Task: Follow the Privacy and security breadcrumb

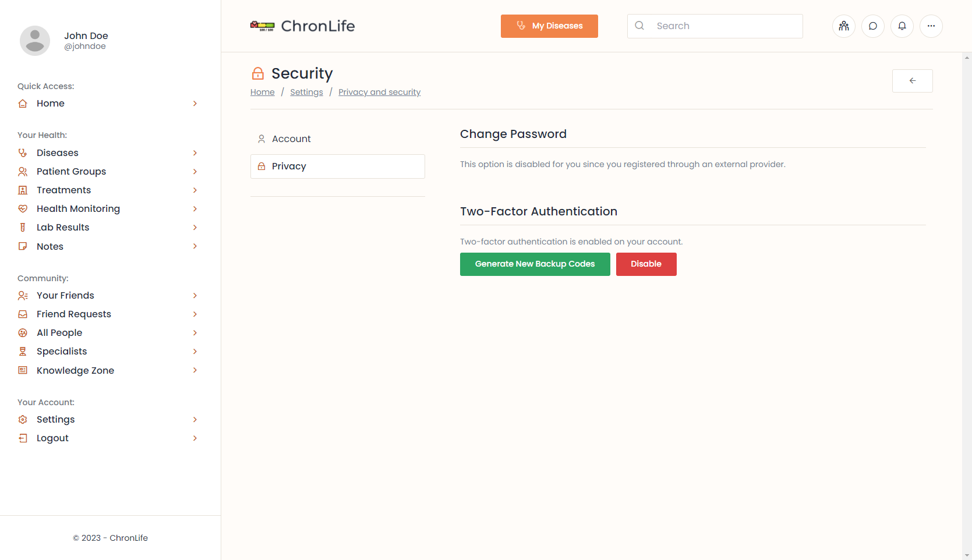Action: [380, 92]
